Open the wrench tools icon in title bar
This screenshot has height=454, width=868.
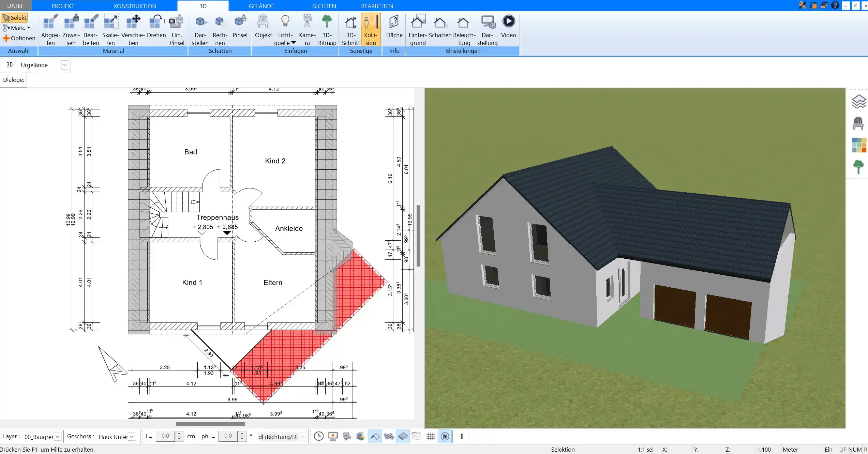point(802,5)
